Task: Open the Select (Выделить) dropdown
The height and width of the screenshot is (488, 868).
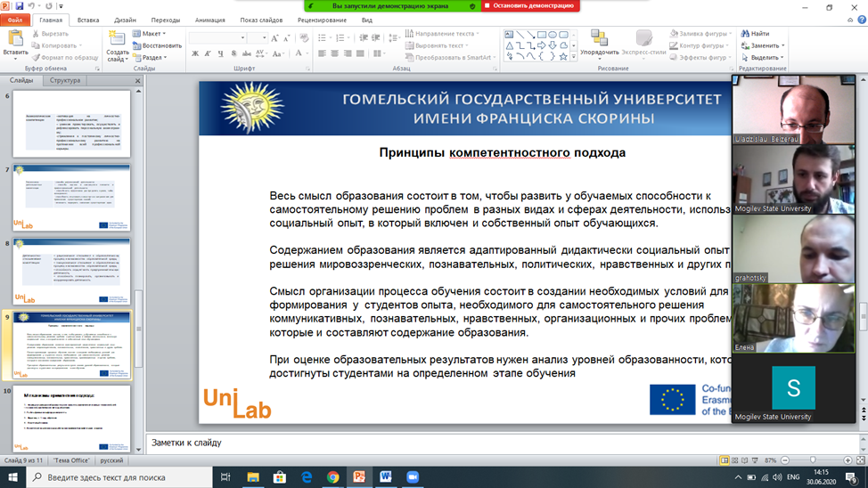Action: click(x=762, y=57)
